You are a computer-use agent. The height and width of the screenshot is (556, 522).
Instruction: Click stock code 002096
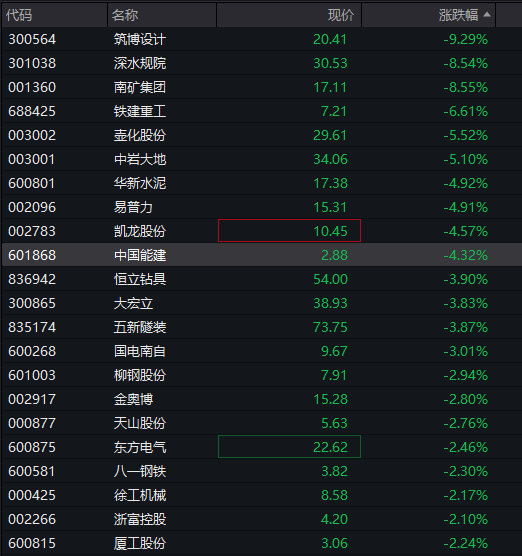[x=32, y=207]
